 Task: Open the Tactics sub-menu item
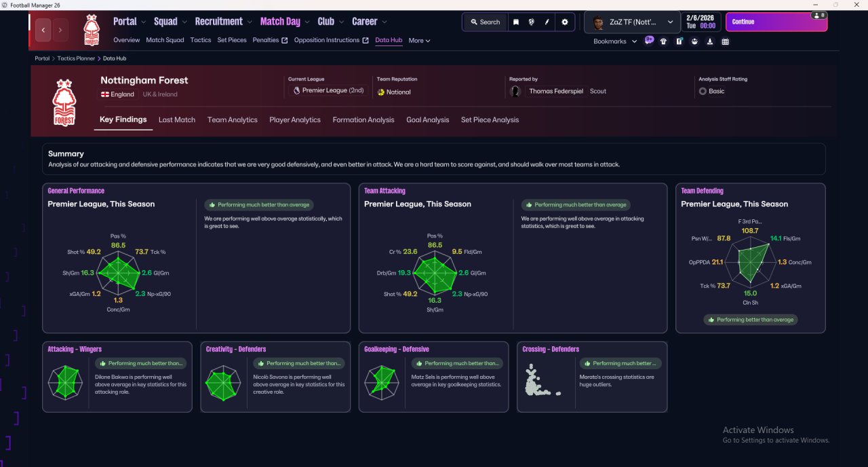[201, 40]
